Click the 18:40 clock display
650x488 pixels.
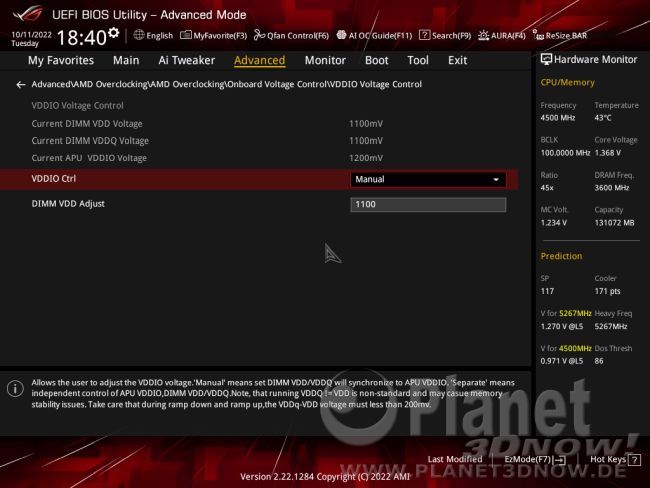click(82, 37)
